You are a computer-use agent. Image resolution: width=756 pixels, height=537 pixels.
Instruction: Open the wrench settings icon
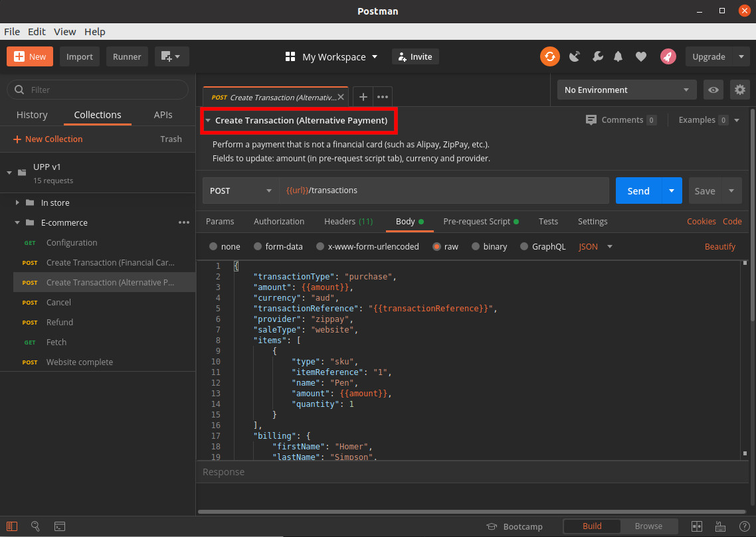point(597,56)
